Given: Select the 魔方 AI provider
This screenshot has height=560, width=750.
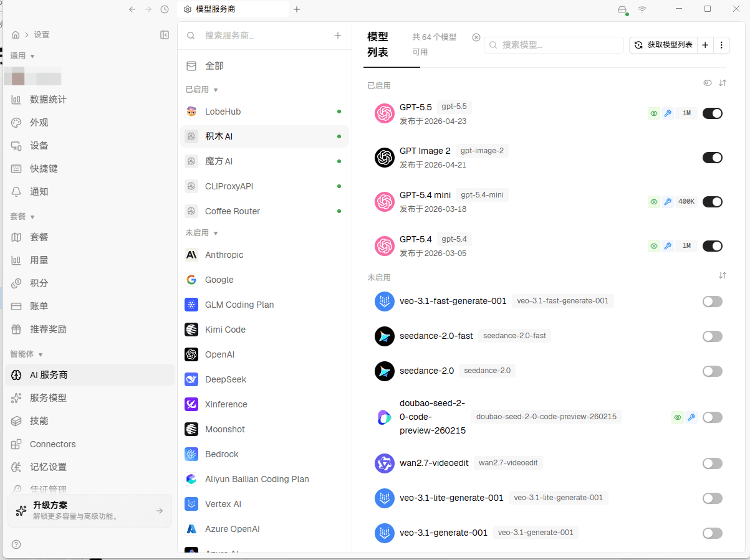Looking at the screenshot, I should (x=264, y=161).
